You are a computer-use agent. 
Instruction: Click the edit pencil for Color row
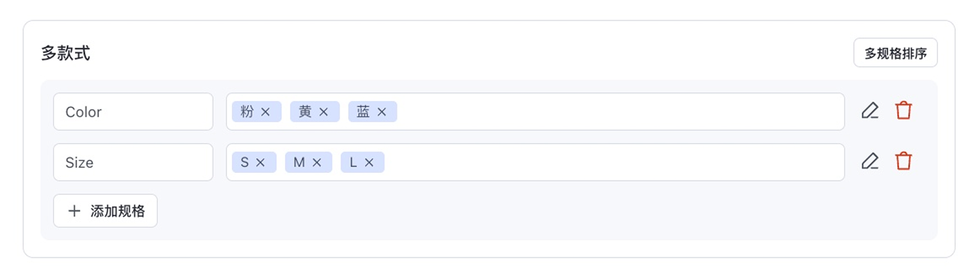pos(869,111)
